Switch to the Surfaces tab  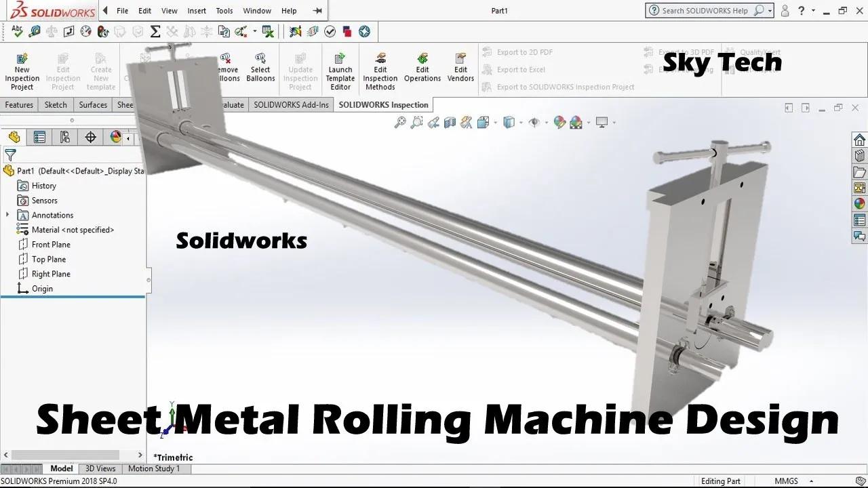point(93,105)
